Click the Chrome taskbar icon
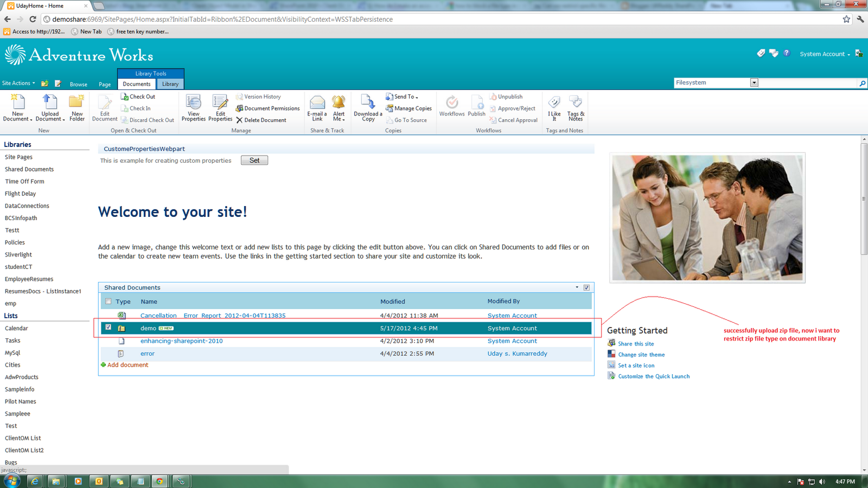Screen dimensions: 868x488 coord(159,481)
